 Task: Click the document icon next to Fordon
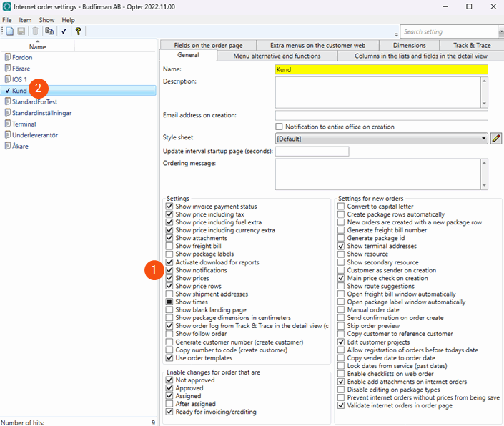tap(7, 57)
